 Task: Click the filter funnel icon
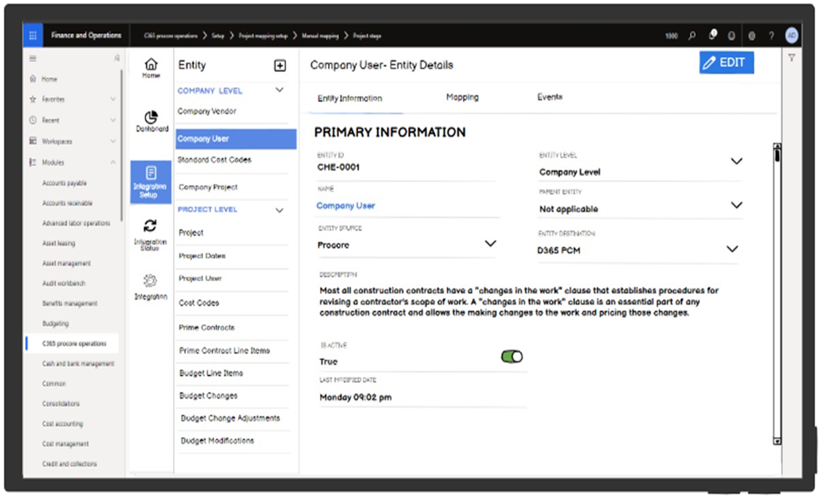coord(792,58)
